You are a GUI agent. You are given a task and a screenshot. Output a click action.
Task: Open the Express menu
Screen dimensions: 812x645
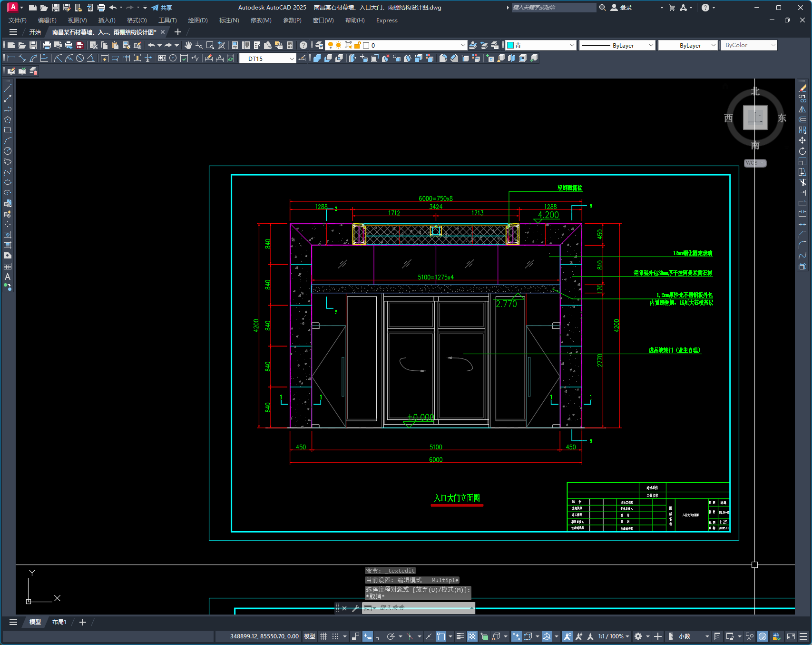[387, 20]
